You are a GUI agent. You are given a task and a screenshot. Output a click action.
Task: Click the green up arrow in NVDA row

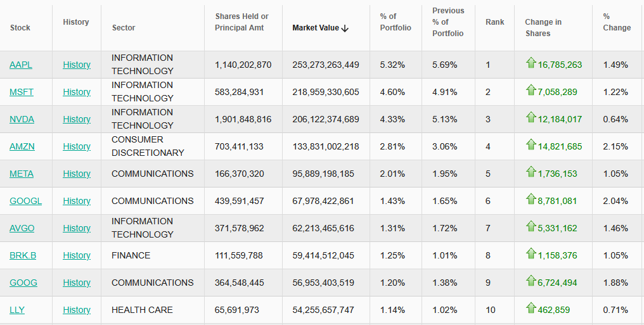(531, 118)
